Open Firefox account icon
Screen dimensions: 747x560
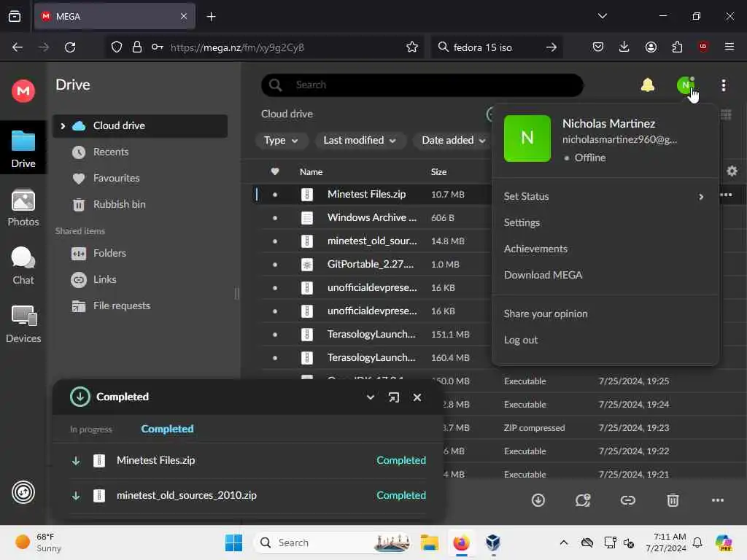pyautogui.click(x=651, y=47)
